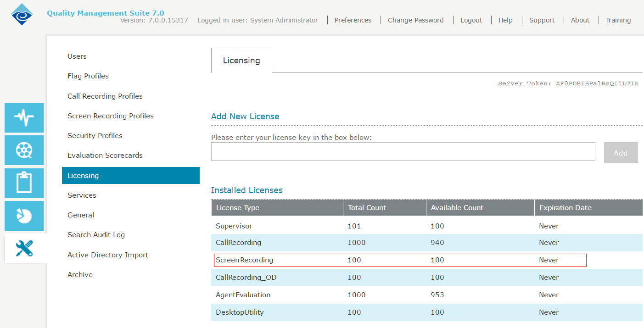The width and height of the screenshot is (644, 328).
Task: Switch to the Licensing tab
Action: tap(241, 60)
